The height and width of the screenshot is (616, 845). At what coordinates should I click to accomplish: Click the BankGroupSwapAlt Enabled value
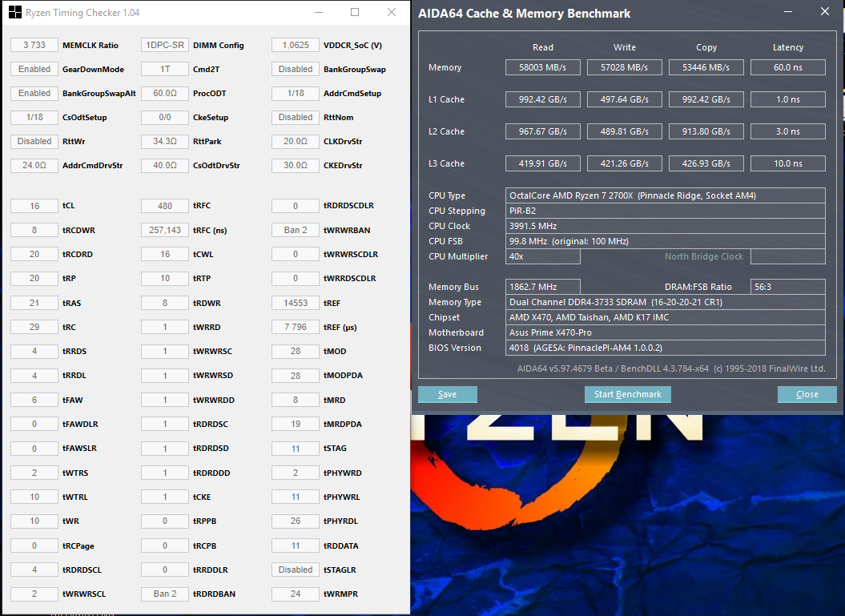coord(34,93)
